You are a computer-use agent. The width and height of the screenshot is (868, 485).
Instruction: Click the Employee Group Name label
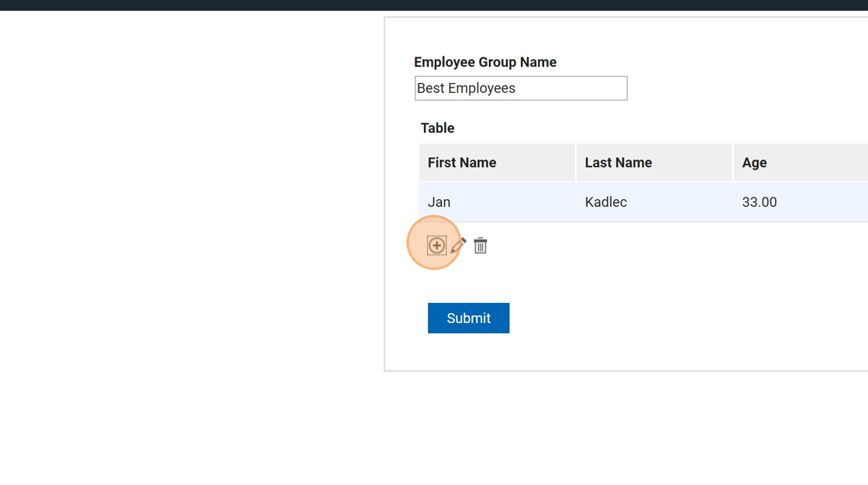(x=485, y=62)
